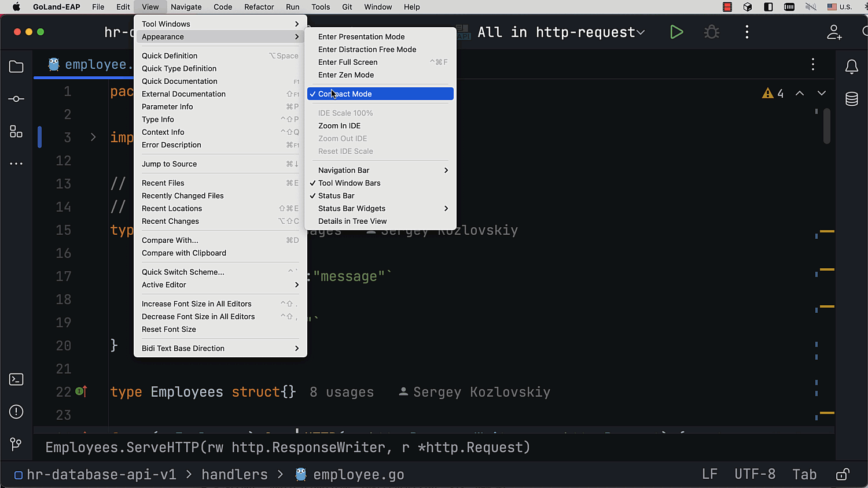The image size is (868, 488).
Task: Open the run configuration dropdown
Action: [x=561, y=32]
